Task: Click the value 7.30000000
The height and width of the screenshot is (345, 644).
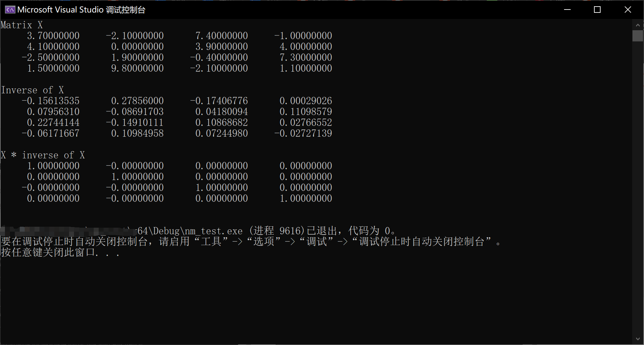Action: (306, 57)
